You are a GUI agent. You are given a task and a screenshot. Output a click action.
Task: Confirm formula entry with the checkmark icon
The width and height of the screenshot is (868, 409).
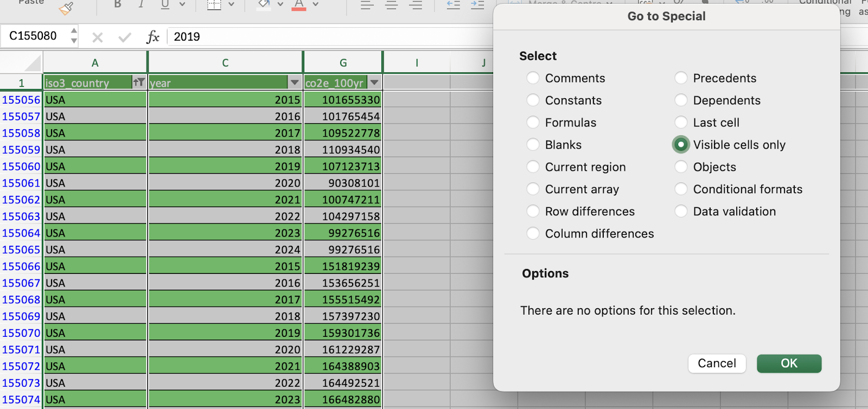coord(125,37)
